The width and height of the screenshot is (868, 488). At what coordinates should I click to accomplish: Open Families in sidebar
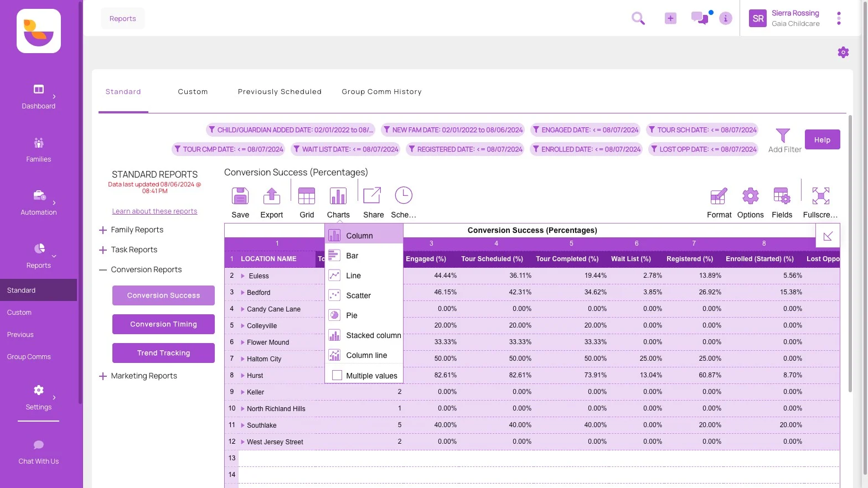tap(38, 150)
